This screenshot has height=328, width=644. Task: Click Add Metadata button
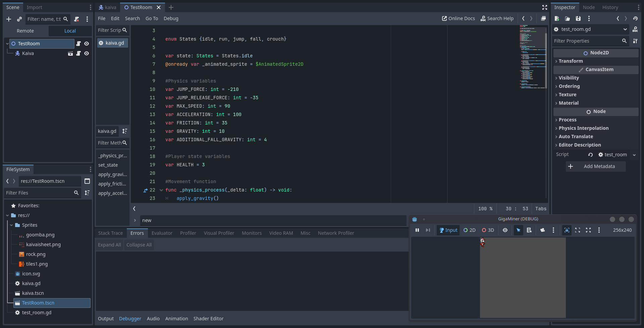point(596,166)
